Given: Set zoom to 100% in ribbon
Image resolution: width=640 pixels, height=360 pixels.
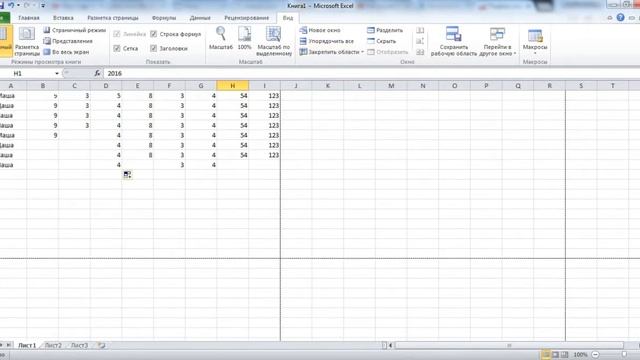Looking at the screenshot, I should [244, 38].
